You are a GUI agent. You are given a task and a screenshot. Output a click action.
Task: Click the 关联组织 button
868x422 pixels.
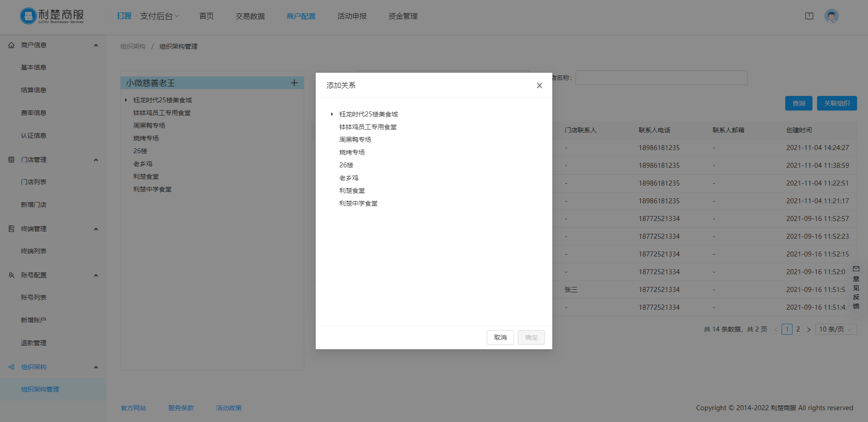(837, 103)
